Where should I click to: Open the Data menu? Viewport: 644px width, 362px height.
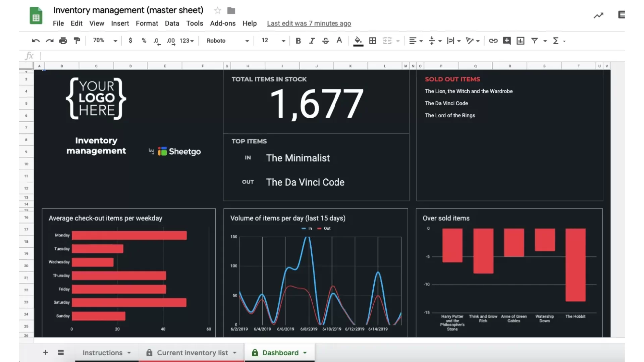click(172, 23)
